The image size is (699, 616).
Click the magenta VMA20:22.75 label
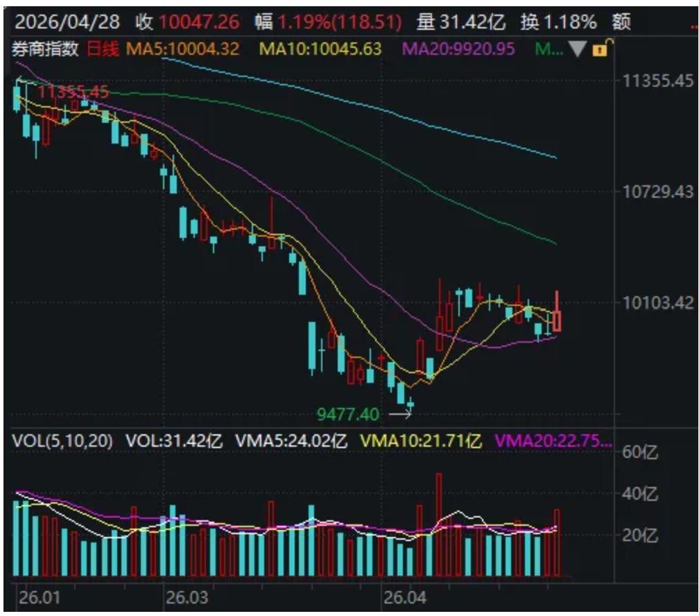tap(553, 440)
